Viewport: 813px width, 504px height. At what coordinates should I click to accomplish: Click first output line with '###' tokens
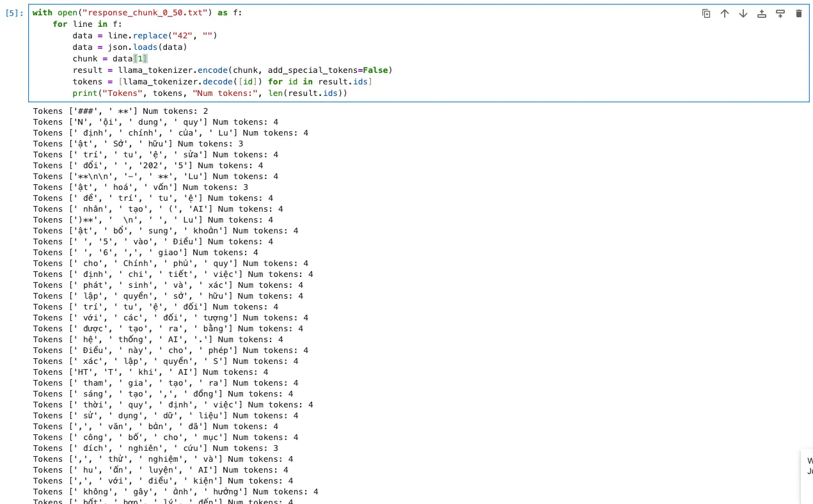pos(120,111)
